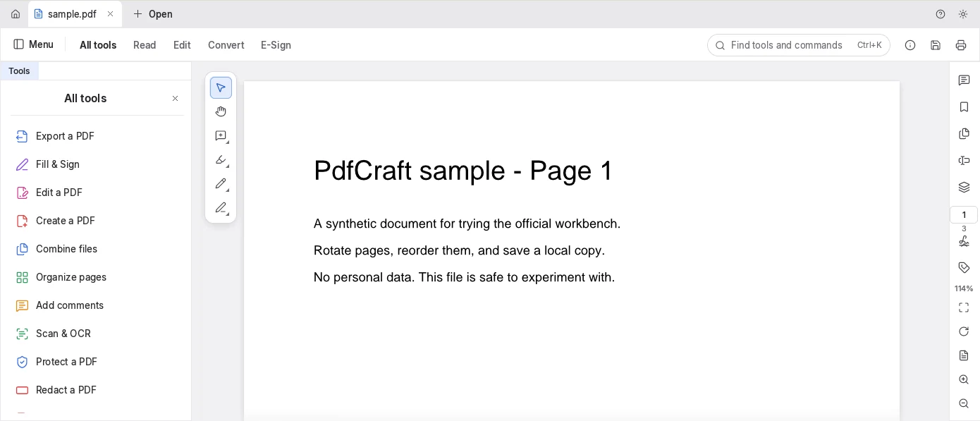
Task: Switch to the Read tab
Action: coord(145,45)
